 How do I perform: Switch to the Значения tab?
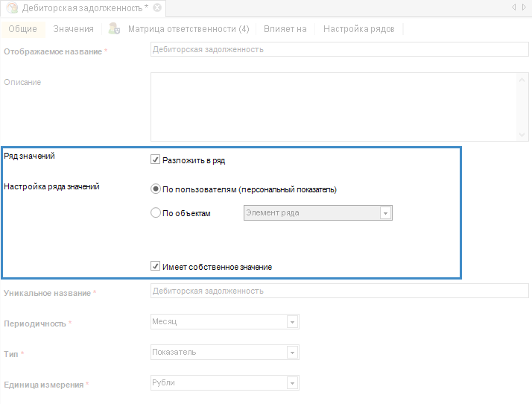tap(73, 29)
